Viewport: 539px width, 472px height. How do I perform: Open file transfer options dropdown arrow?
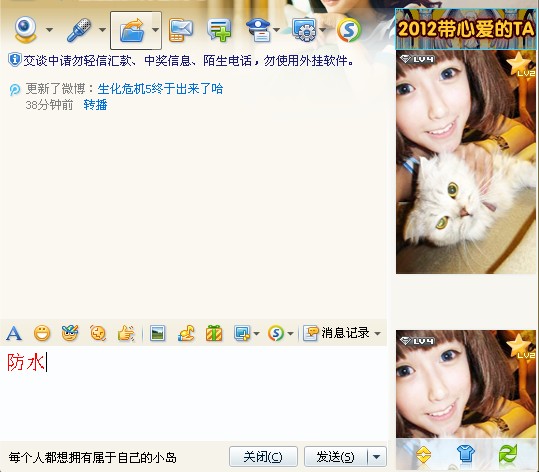coord(155,30)
